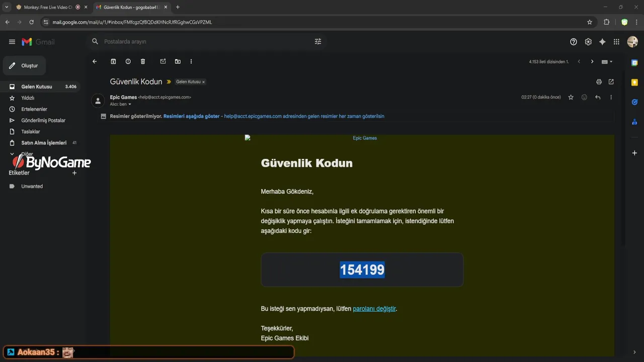Bookmark this page star icon
Screen dimensions: 644x362
pos(590,22)
